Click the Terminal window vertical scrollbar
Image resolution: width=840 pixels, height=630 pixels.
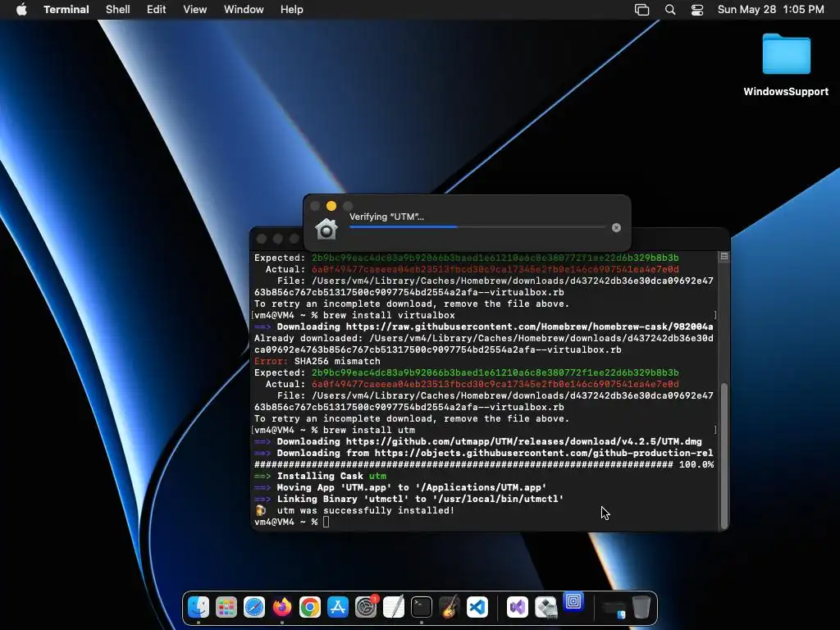click(x=724, y=455)
